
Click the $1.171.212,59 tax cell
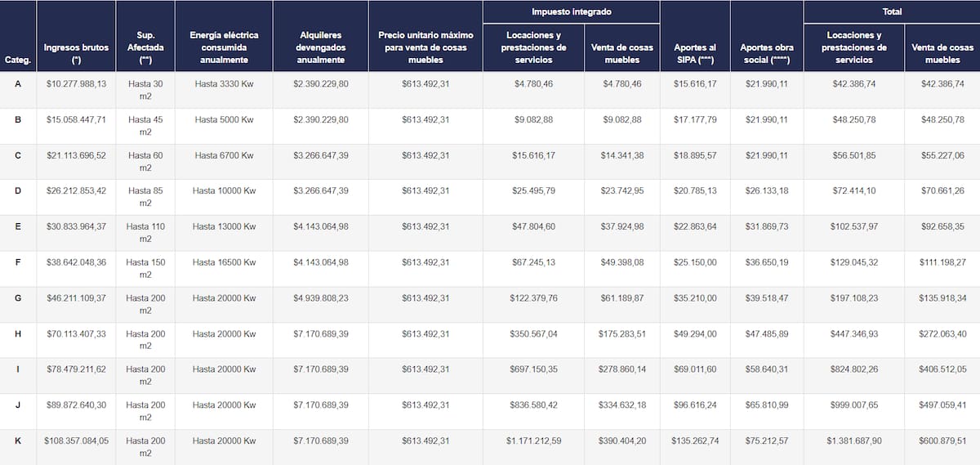pyautogui.click(x=533, y=441)
